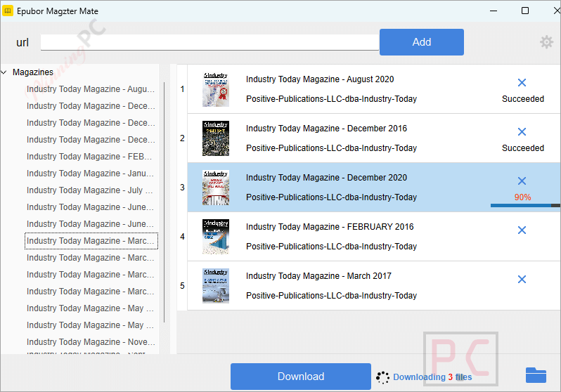Image resolution: width=561 pixels, height=392 pixels.
Task: Collapse the Magazines tree node
Action: 4,72
